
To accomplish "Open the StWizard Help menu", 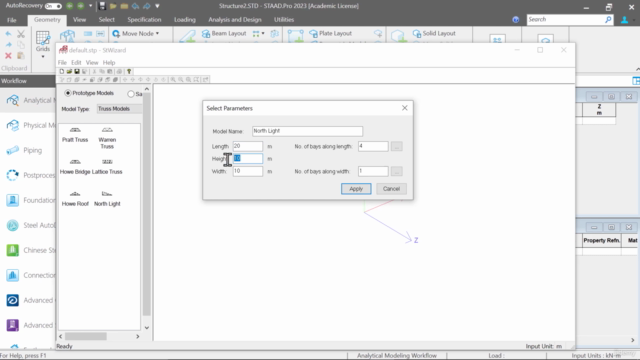I will (109, 62).
